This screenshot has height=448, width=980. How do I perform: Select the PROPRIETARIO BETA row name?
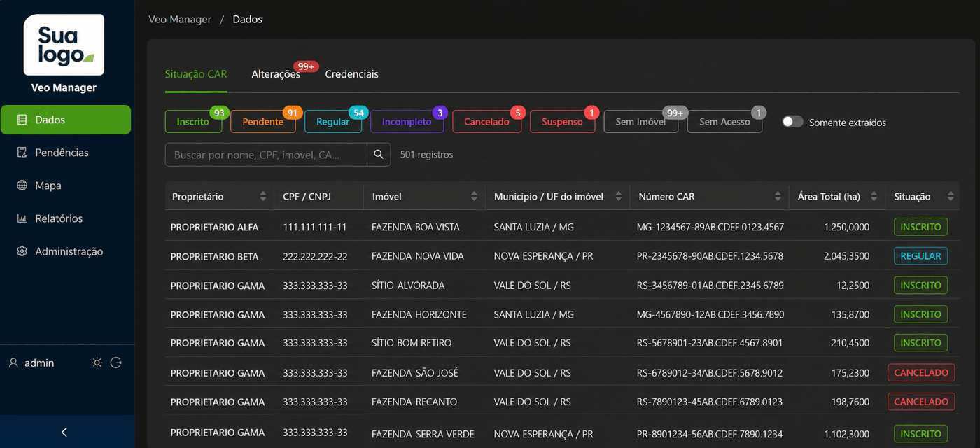pos(214,257)
